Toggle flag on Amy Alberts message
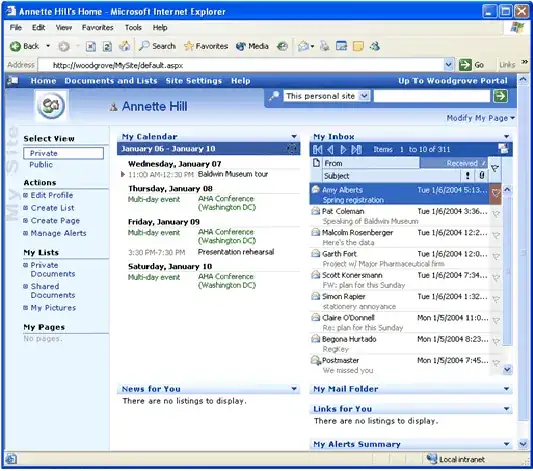The image size is (533, 471). (496, 194)
